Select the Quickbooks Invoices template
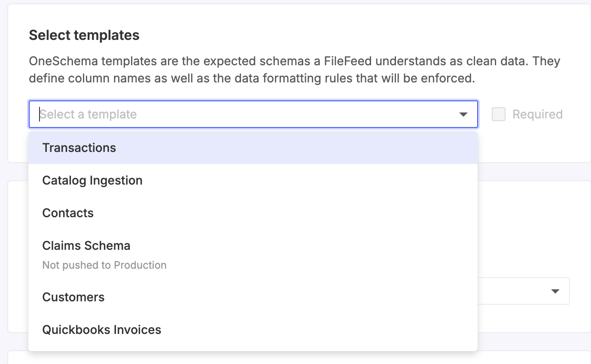591x364 pixels. tap(102, 330)
